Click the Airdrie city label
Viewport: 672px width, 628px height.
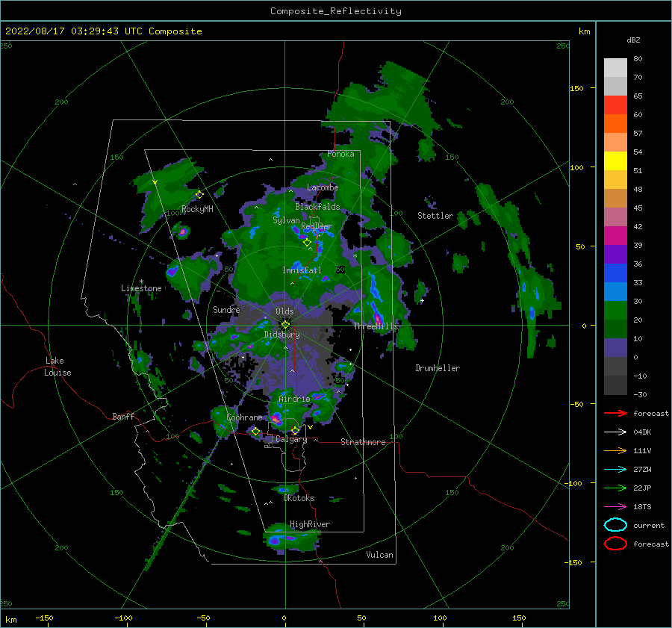(x=294, y=399)
